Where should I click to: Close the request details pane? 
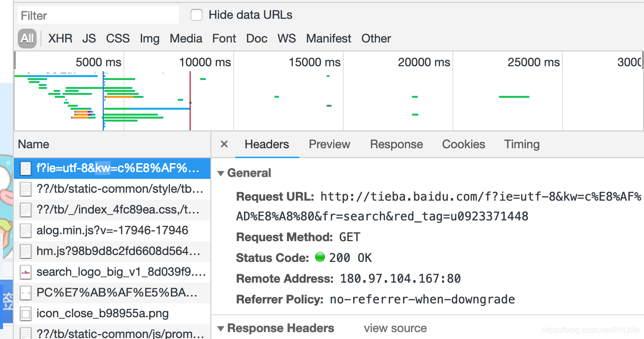[224, 144]
